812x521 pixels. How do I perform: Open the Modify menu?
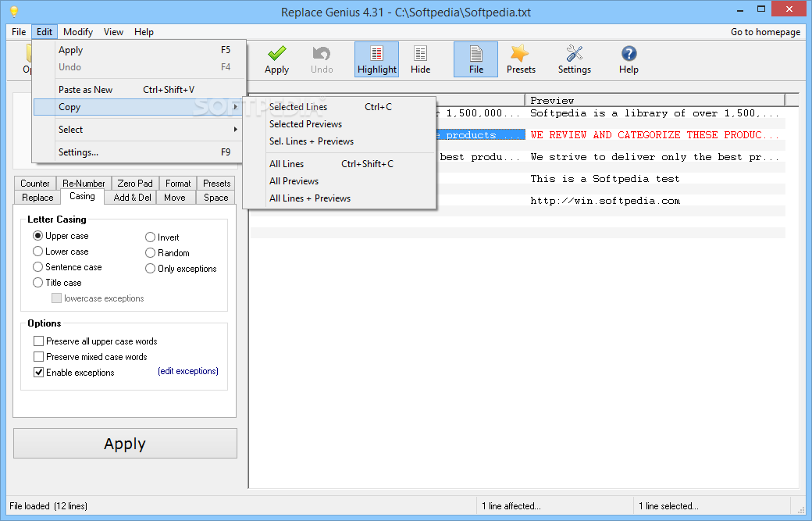(x=77, y=31)
